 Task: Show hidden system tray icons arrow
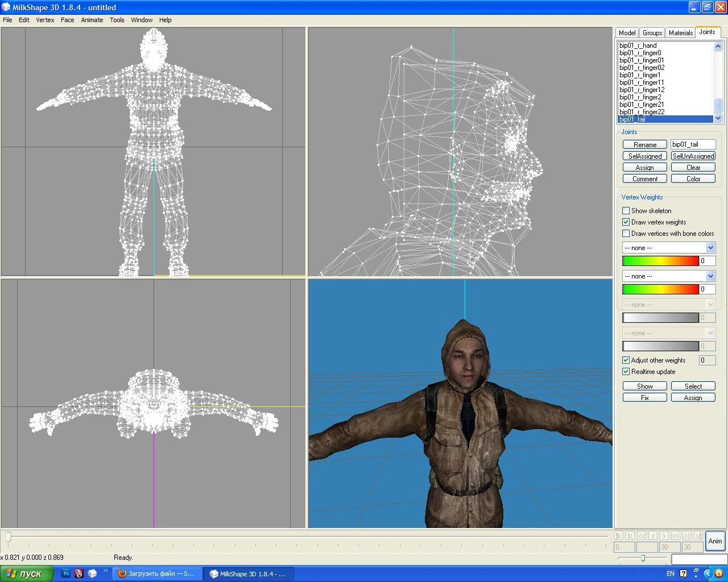point(708,573)
